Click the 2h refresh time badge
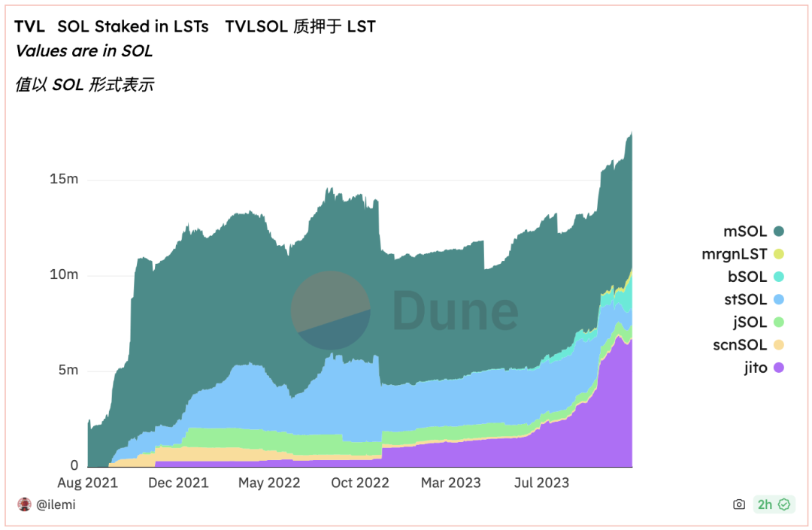 pyautogui.click(x=765, y=504)
